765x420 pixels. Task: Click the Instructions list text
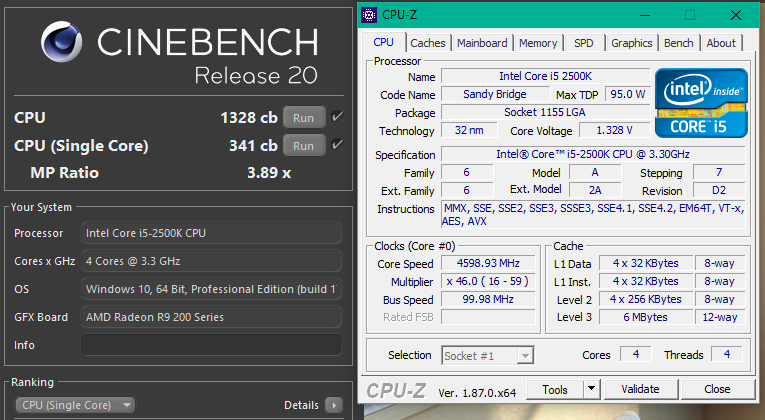click(593, 215)
